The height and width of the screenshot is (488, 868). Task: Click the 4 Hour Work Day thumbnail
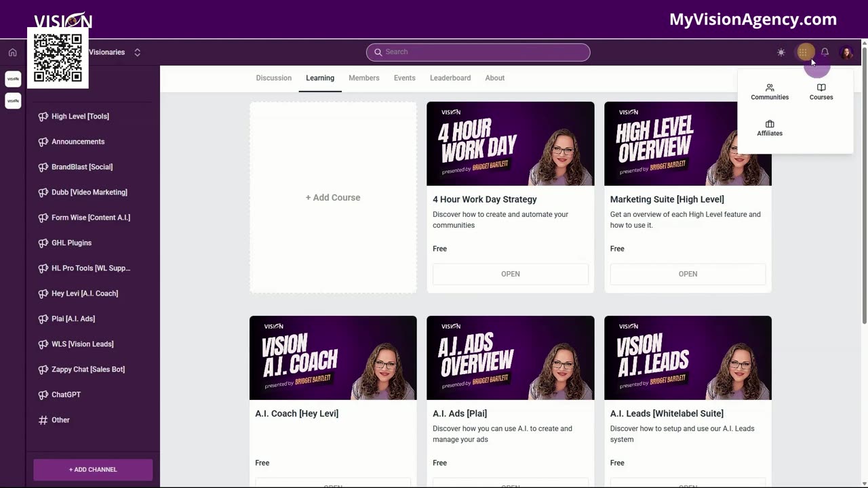pos(511,144)
